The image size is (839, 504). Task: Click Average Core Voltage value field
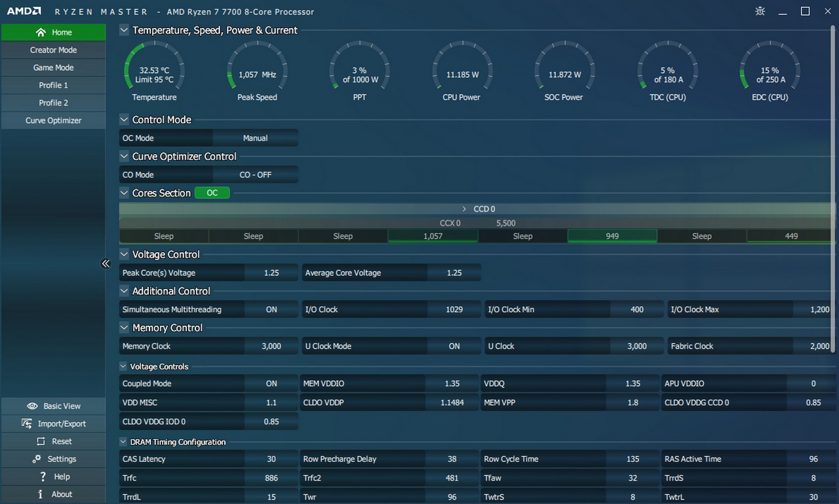pyautogui.click(x=454, y=273)
